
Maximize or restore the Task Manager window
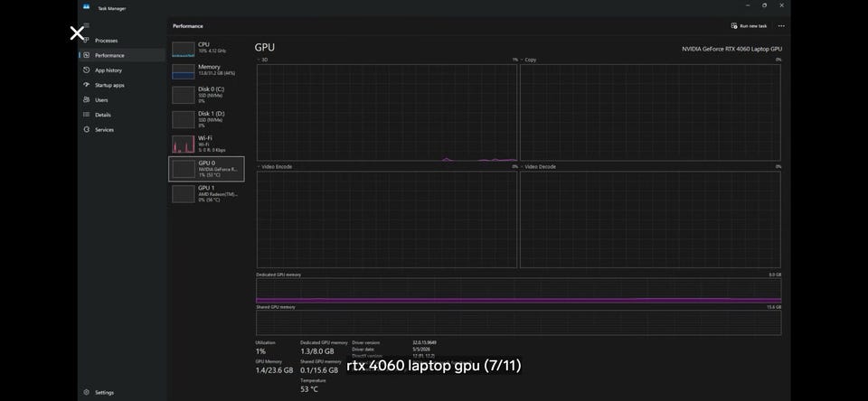click(765, 5)
